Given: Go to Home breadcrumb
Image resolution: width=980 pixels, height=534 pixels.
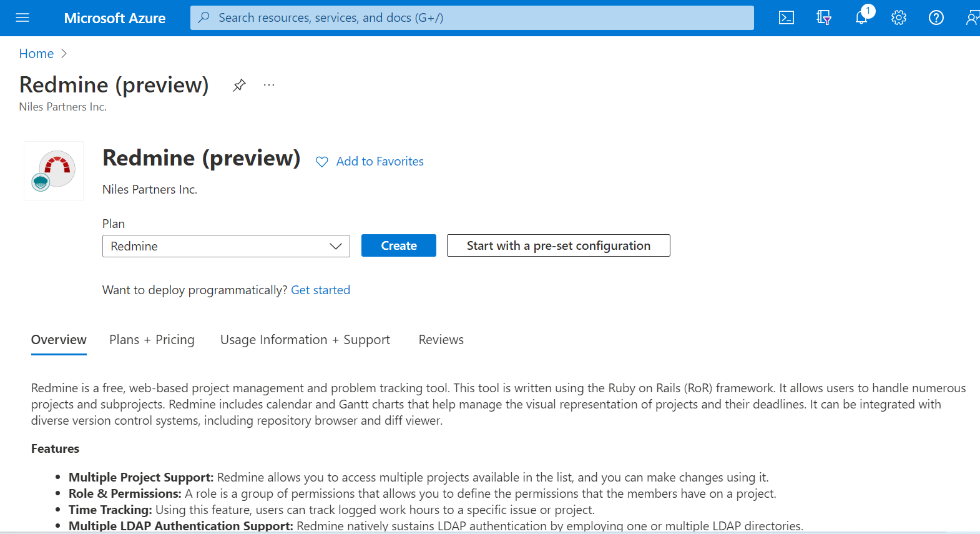Looking at the screenshot, I should 36,54.
